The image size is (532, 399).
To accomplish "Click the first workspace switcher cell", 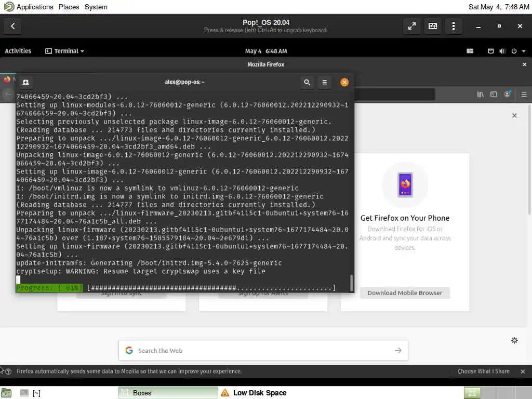I will (x=472, y=393).
